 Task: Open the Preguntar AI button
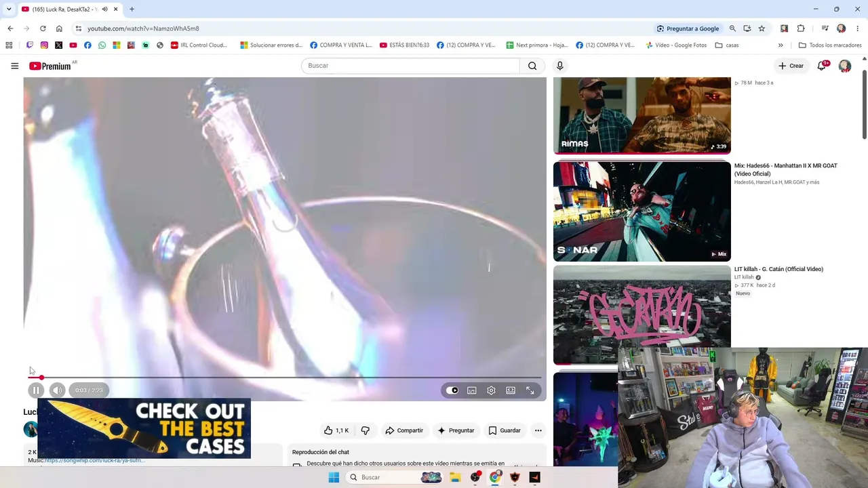point(456,430)
